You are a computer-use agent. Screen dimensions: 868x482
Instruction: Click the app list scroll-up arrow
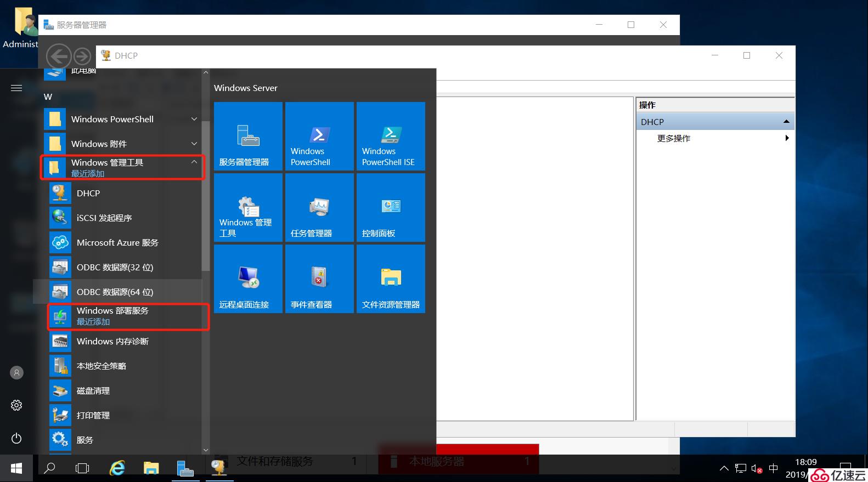tap(206, 72)
